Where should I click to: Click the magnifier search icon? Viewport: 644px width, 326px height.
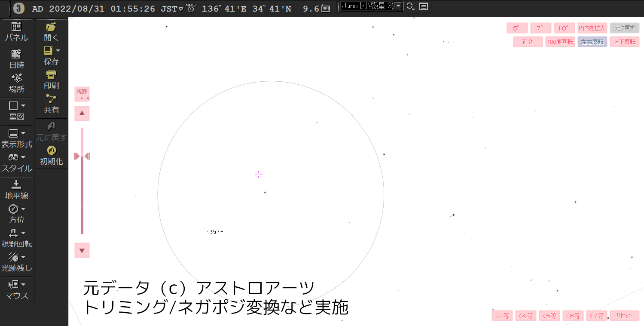(410, 6)
